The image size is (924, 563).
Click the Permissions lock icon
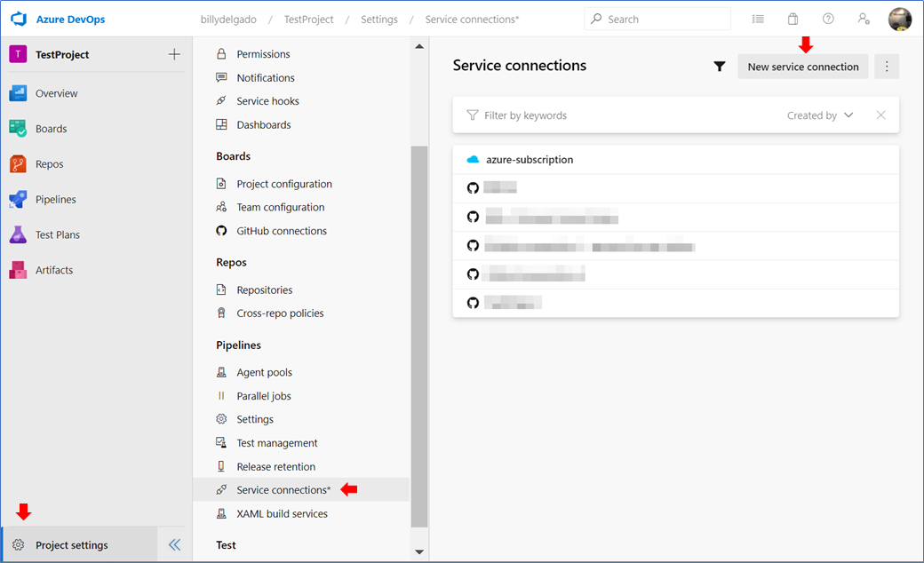[221, 53]
